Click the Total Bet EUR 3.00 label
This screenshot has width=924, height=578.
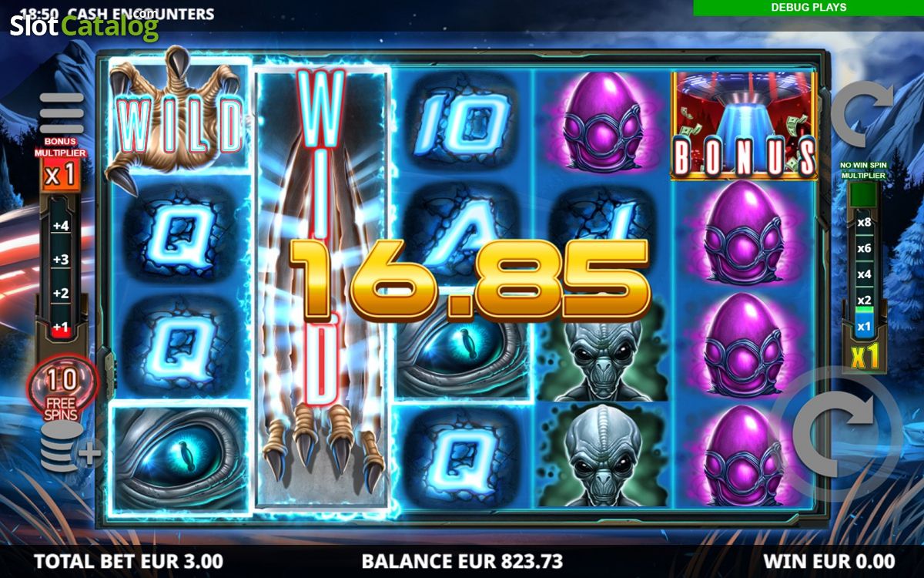(x=129, y=560)
